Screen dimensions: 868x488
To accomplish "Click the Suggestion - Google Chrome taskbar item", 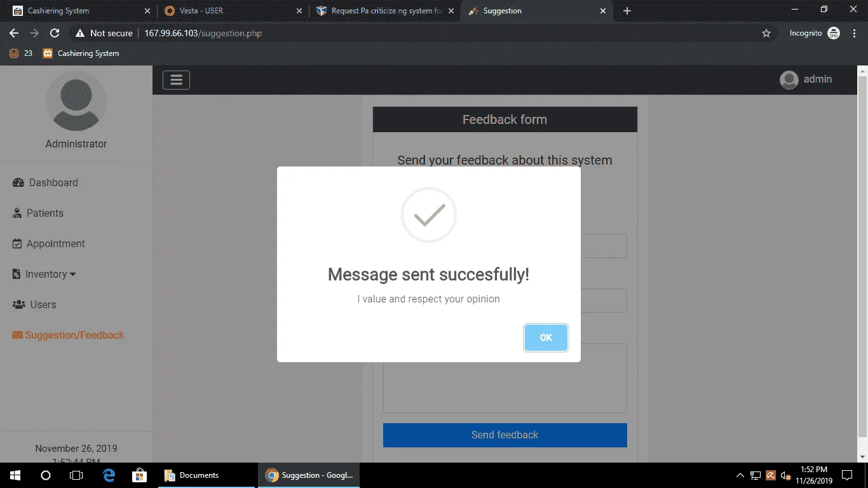I will 308,475.
